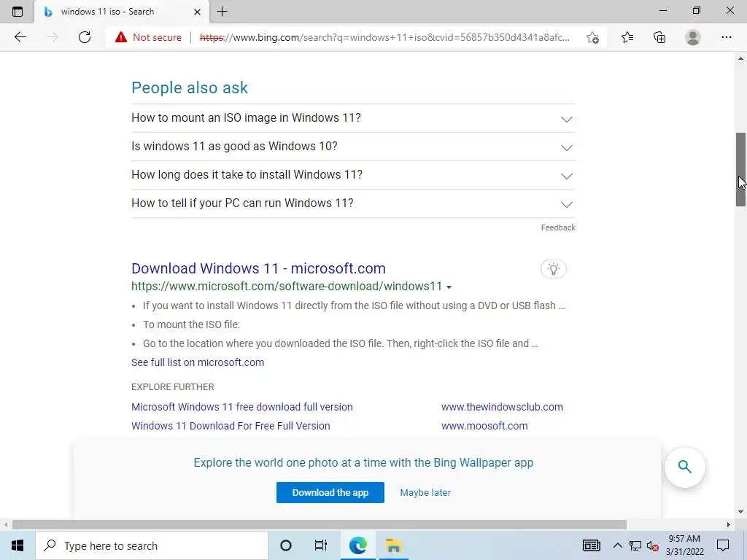Click the www.moosoft.com link
This screenshot has height=560, width=747.
click(x=484, y=426)
